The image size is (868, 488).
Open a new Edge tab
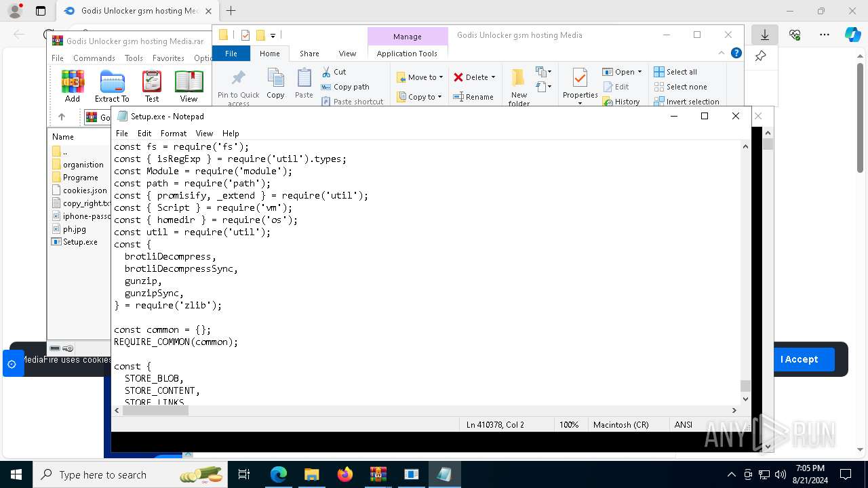tap(231, 11)
